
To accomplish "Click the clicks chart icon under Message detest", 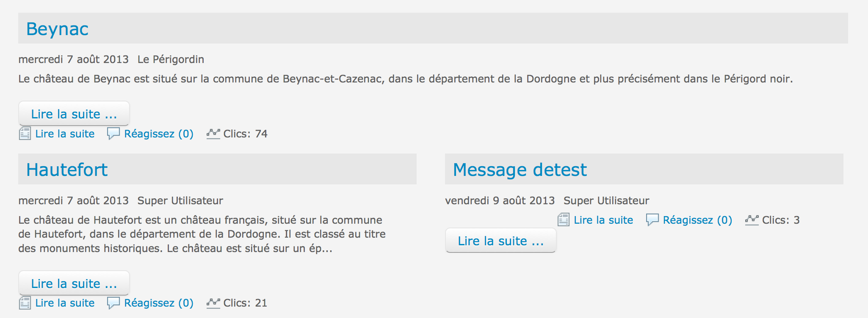I will (x=752, y=220).
